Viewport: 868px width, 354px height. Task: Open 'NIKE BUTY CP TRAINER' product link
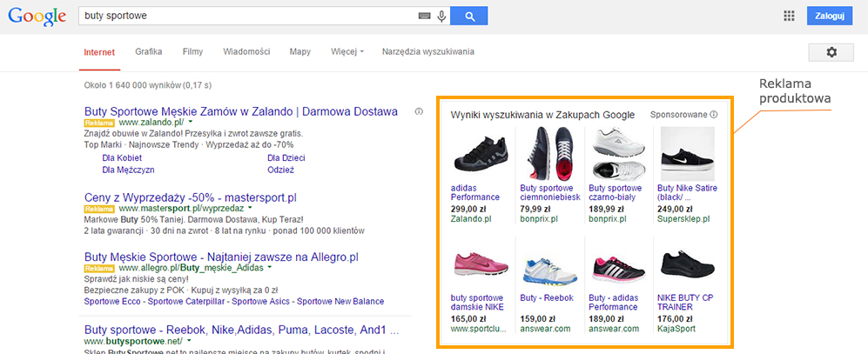(685, 302)
